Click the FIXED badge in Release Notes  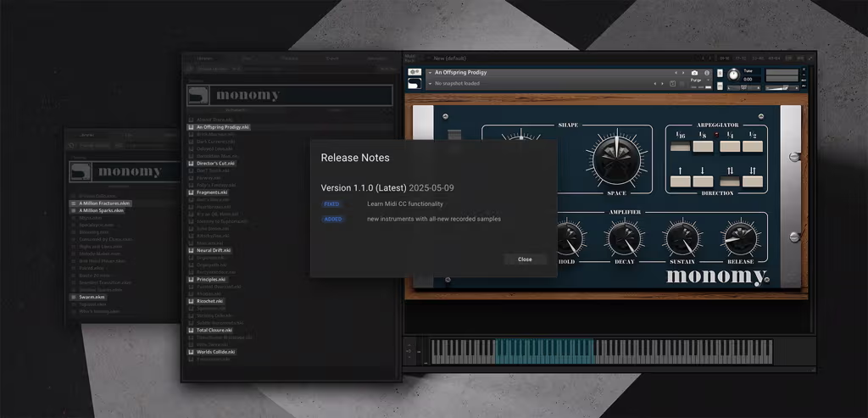click(x=331, y=204)
